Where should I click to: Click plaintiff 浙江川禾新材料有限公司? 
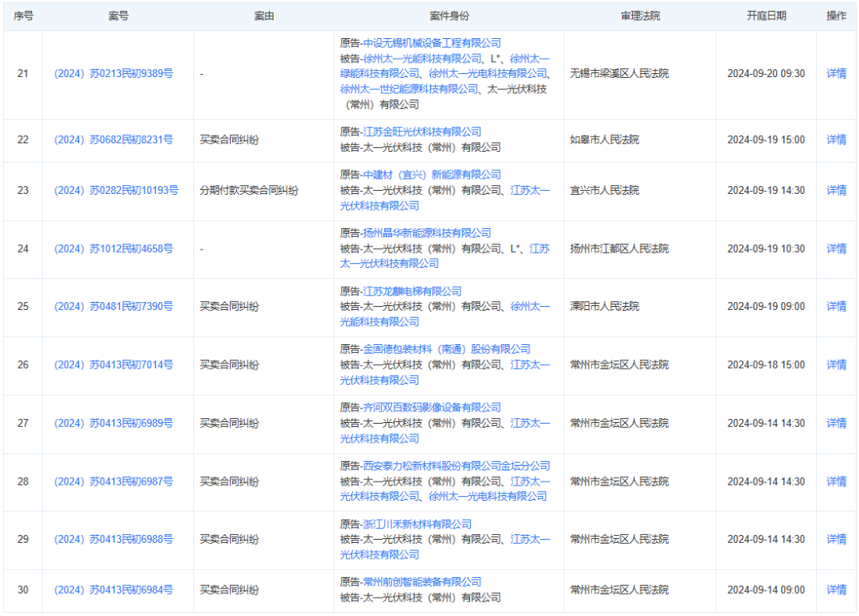click(417, 524)
